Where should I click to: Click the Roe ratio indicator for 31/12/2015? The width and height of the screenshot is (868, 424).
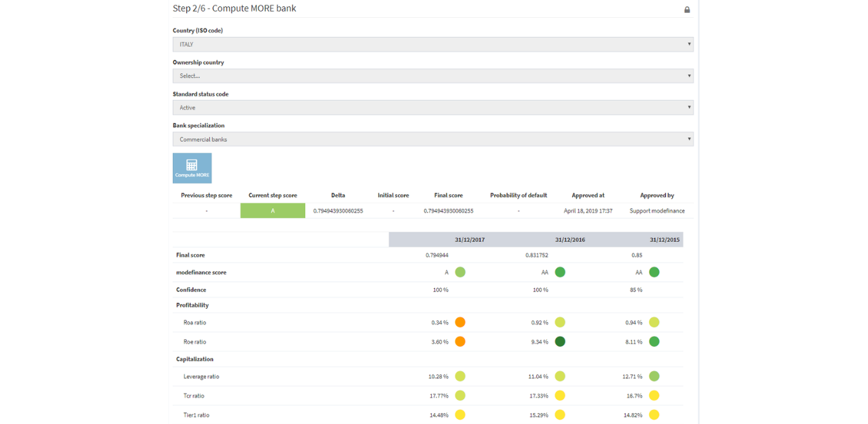tap(654, 341)
